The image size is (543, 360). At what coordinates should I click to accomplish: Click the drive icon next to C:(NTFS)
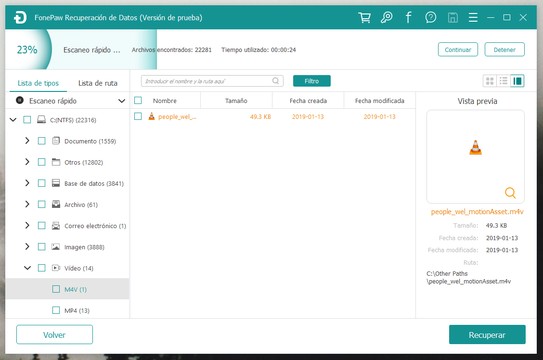(41, 120)
